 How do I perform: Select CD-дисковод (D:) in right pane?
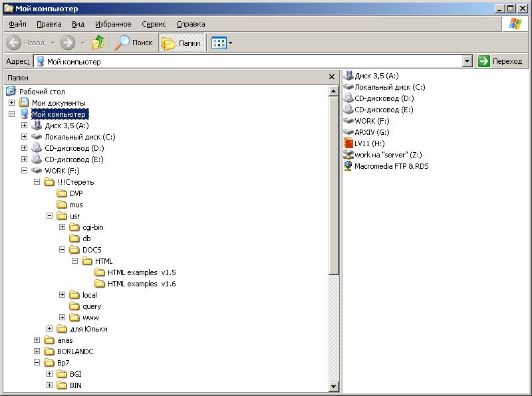tap(378, 98)
